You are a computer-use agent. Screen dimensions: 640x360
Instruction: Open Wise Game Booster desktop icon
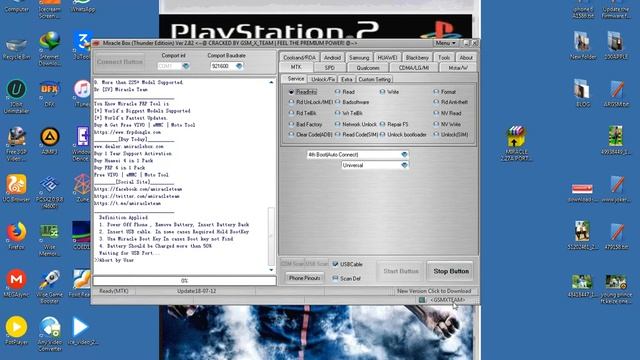point(50,287)
